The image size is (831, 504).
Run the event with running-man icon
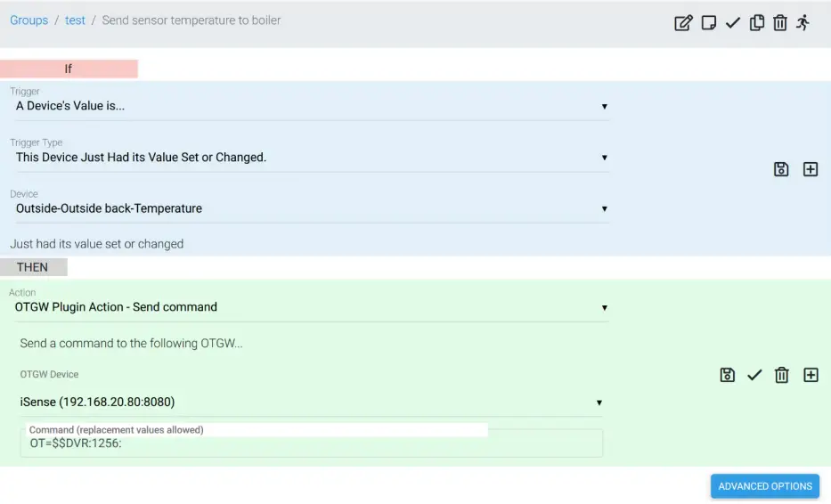[803, 23]
